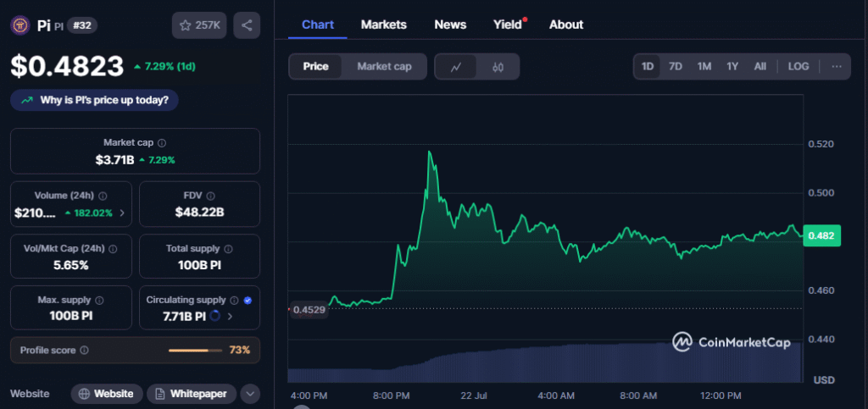Viewport: 868px width, 409px height.
Task: Select the line chart type icon
Action: 456,67
